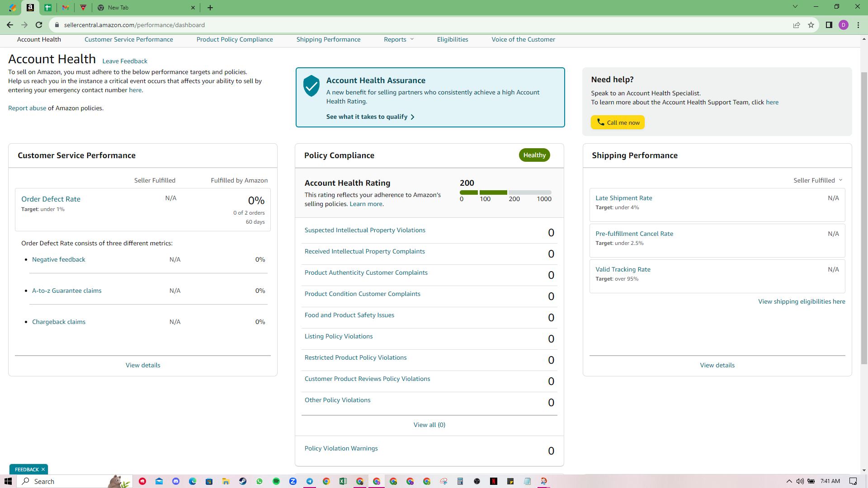Open Policy Violation Warnings link

341,449
